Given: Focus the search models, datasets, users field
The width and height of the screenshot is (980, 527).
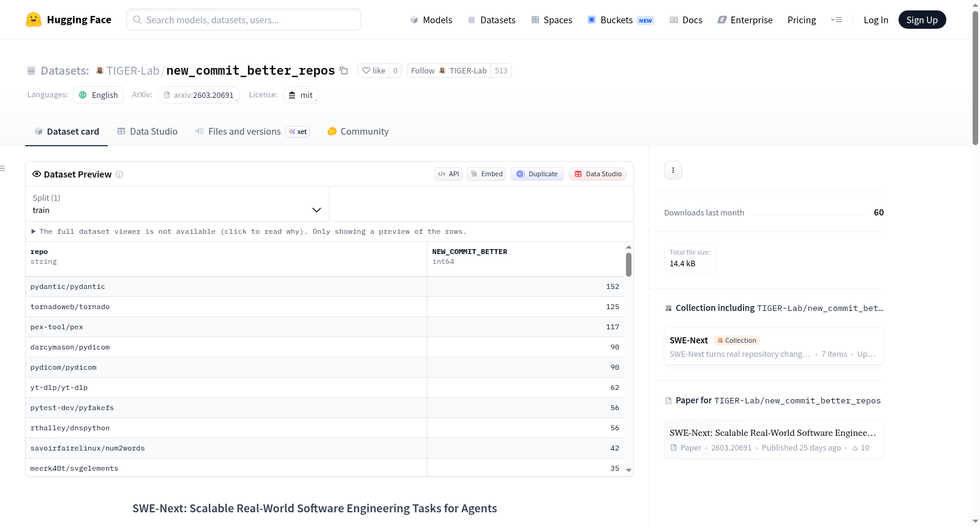Looking at the screenshot, I should (x=244, y=20).
